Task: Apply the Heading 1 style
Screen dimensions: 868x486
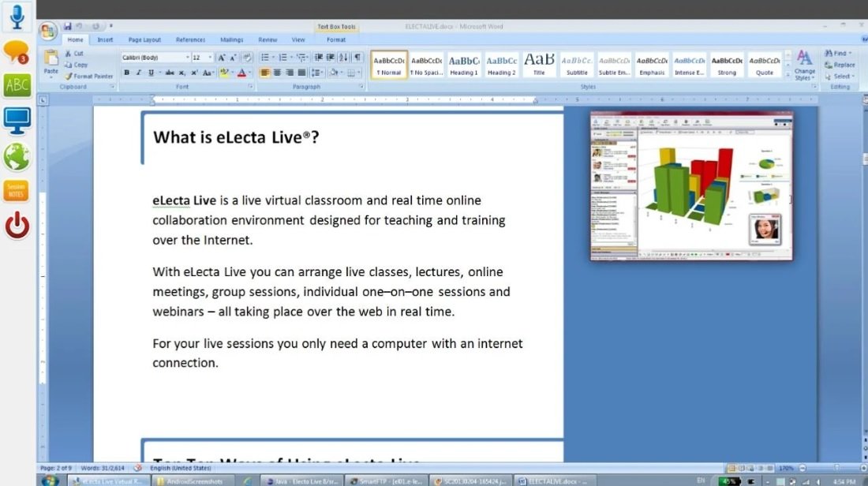Action: pyautogui.click(x=464, y=65)
